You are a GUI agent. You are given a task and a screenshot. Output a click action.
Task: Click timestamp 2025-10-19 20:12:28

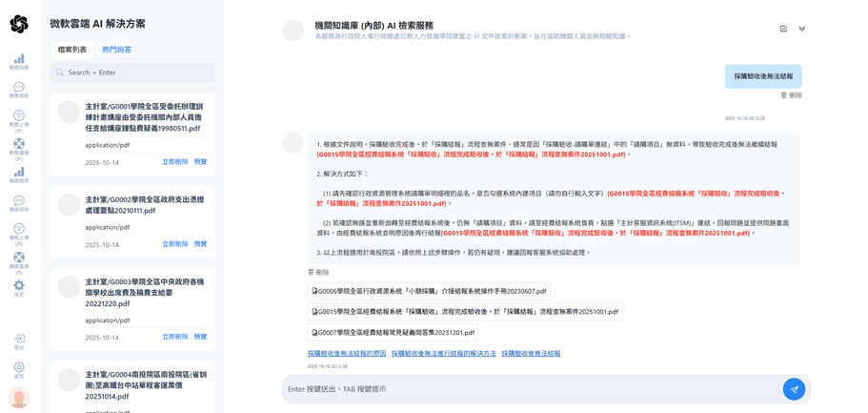click(744, 118)
